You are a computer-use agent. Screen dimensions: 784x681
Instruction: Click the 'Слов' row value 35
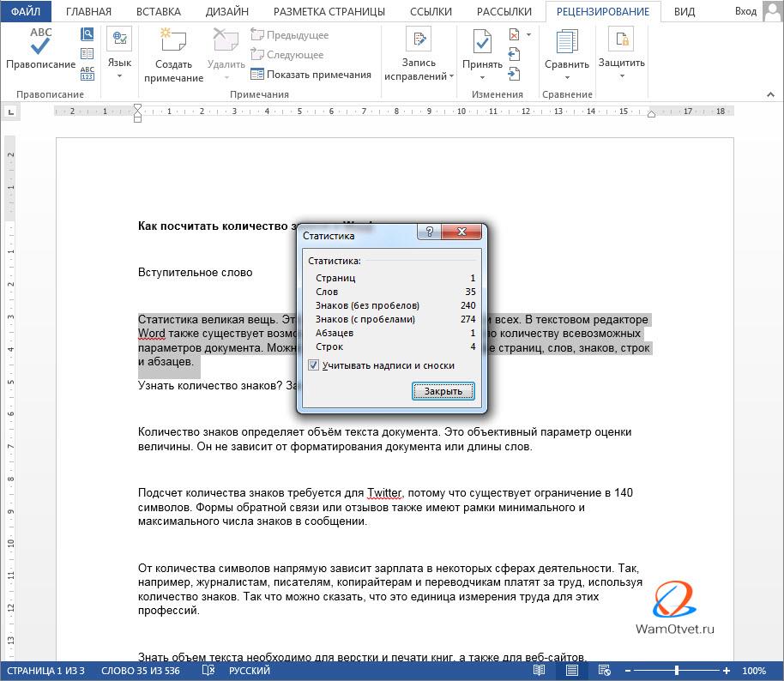point(470,292)
